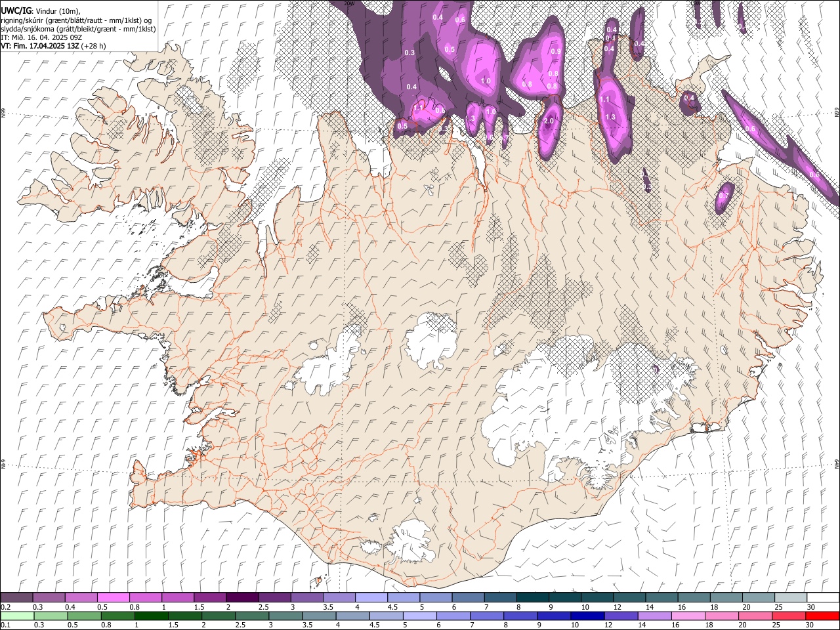This screenshot has width=840, height=630.
Task: Click the 4 gray-blue rain legend swatch
Action: tap(352, 616)
